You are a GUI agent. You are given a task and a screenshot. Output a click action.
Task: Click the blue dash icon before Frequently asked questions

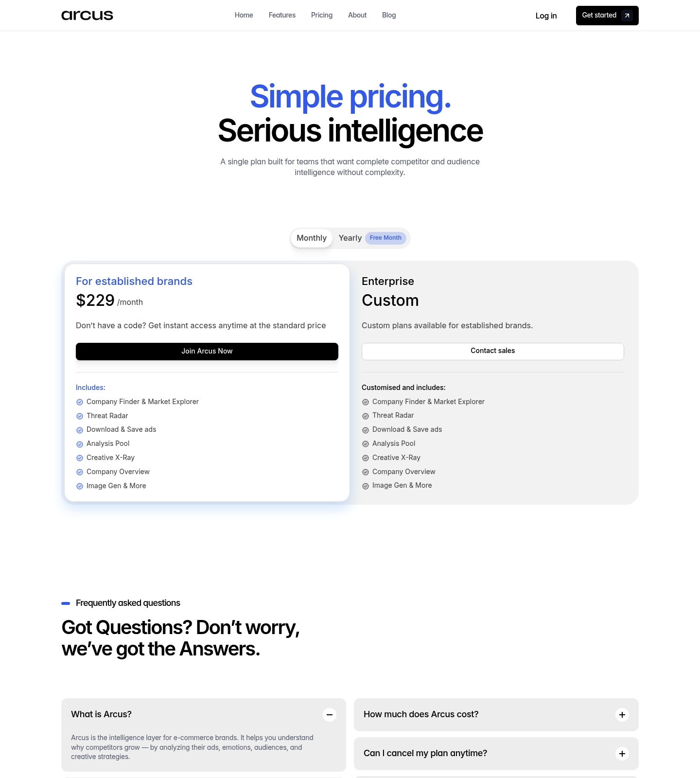point(65,603)
